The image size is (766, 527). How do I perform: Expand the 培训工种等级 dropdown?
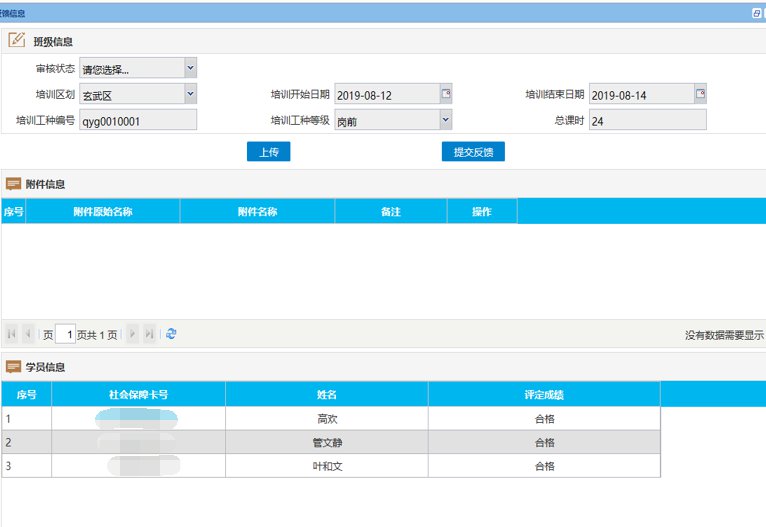[446, 120]
